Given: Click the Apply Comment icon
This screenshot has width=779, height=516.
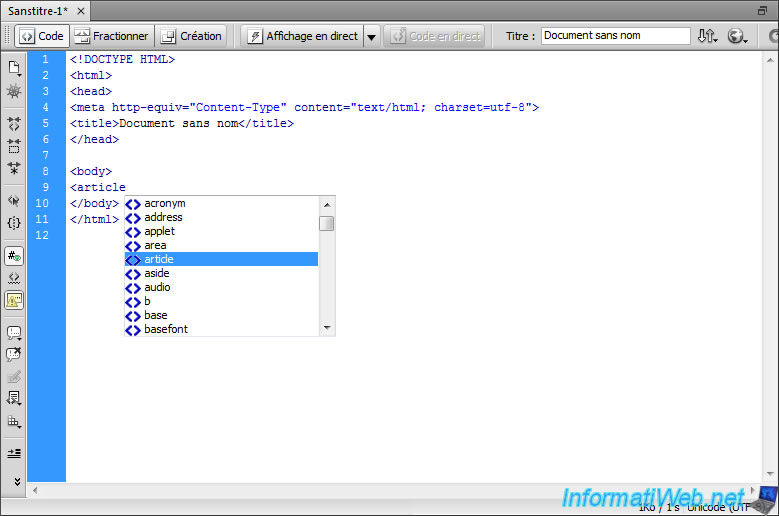Looking at the screenshot, I should coord(14,333).
